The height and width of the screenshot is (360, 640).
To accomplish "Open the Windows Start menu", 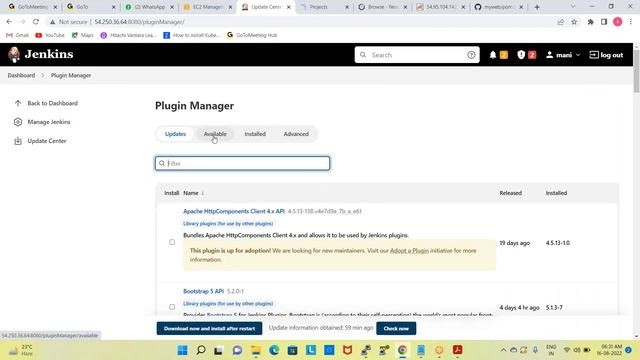I will coord(182,350).
